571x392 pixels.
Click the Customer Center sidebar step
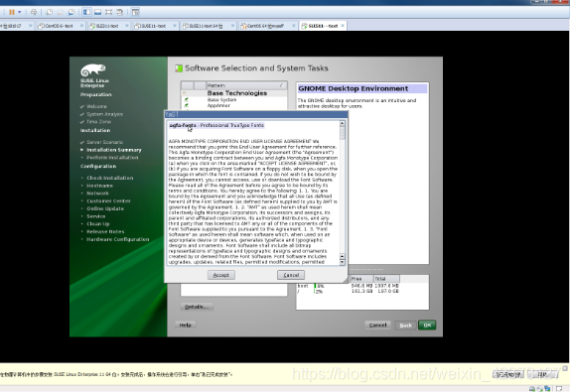coord(108,200)
